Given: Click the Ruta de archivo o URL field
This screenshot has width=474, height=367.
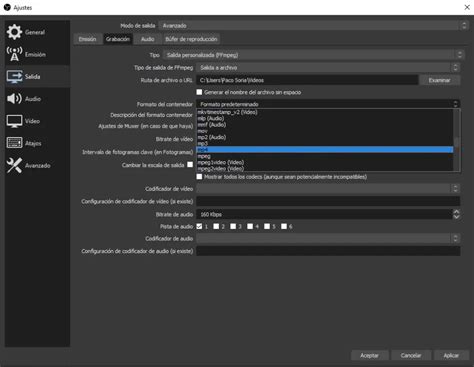Looking at the screenshot, I should [307, 80].
